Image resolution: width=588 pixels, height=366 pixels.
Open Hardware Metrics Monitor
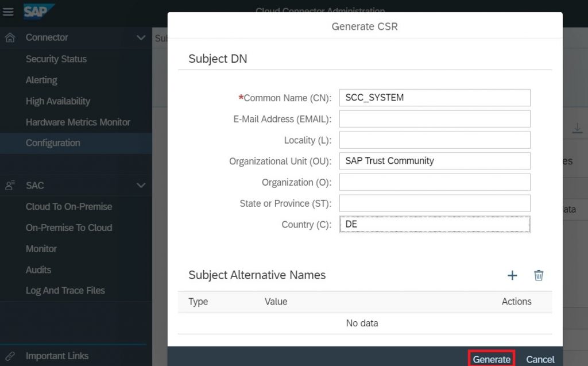tap(78, 122)
